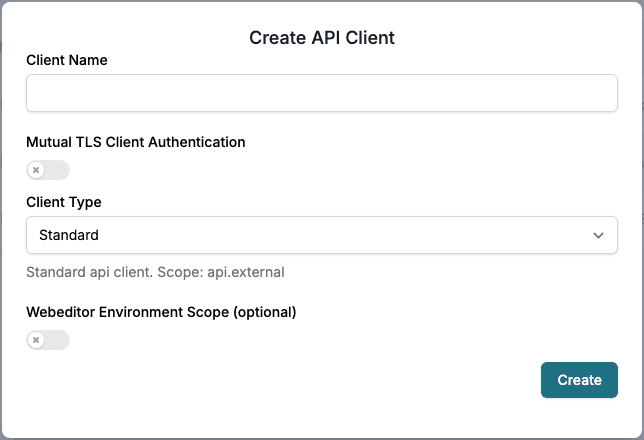The width and height of the screenshot is (644, 440).
Task: Click the 'Create API Client' heading
Action: (322, 38)
